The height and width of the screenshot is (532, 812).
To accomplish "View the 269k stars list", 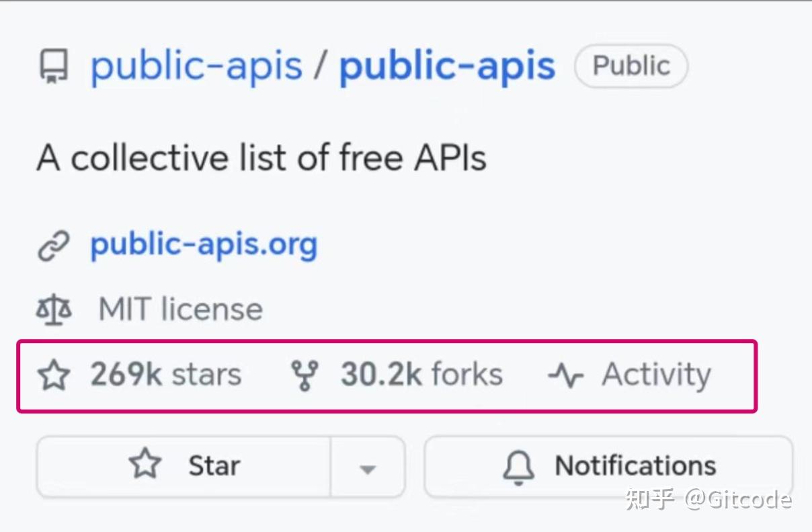I will click(x=165, y=375).
